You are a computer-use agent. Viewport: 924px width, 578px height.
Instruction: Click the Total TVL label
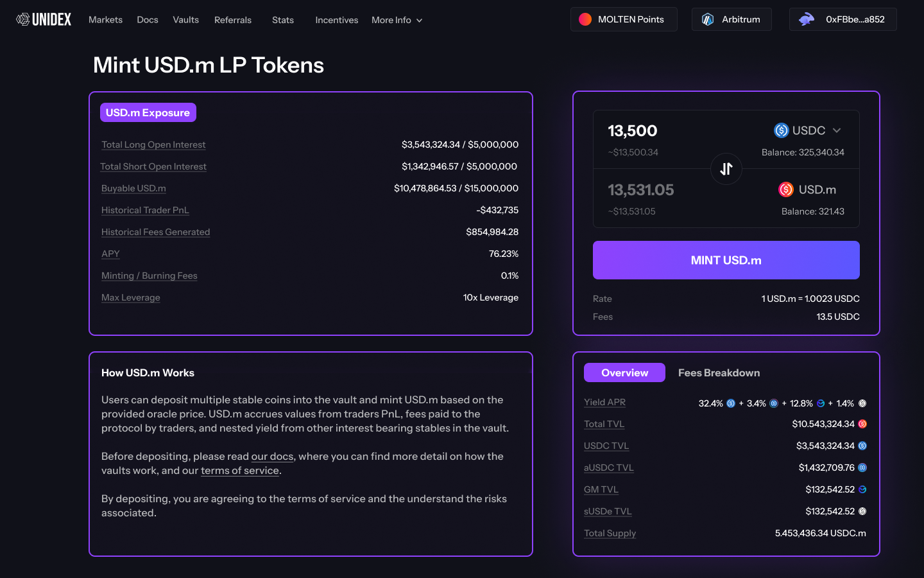(x=604, y=424)
